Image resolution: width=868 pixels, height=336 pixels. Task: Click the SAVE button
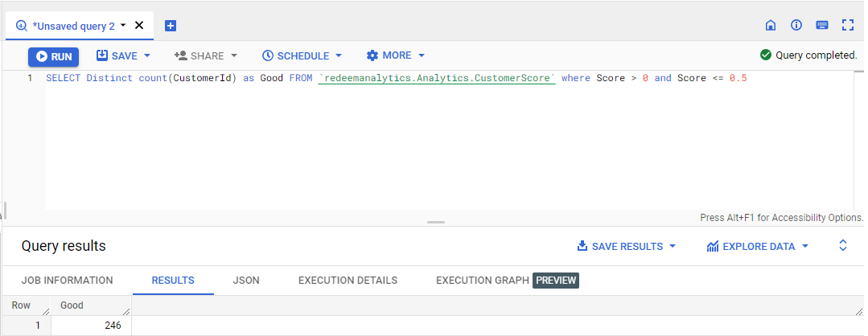pyautogui.click(x=117, y=56)
